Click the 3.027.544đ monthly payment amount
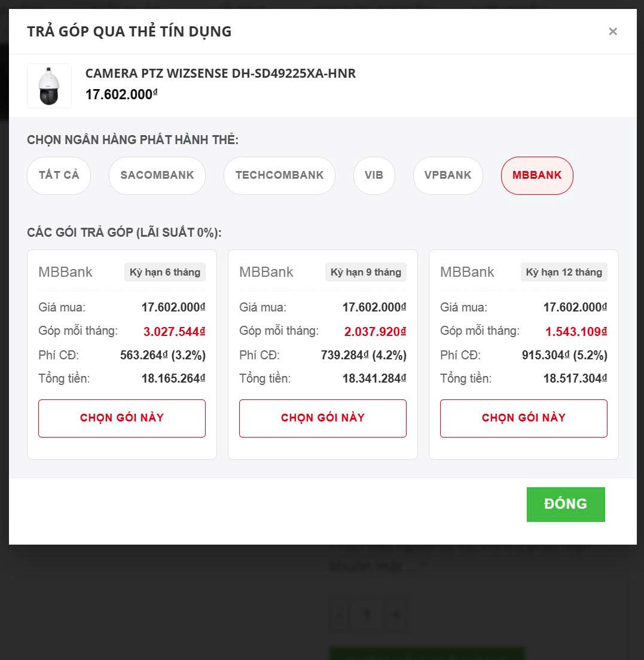Viewport: 644px width, 660px height. [x=174, y=331]
